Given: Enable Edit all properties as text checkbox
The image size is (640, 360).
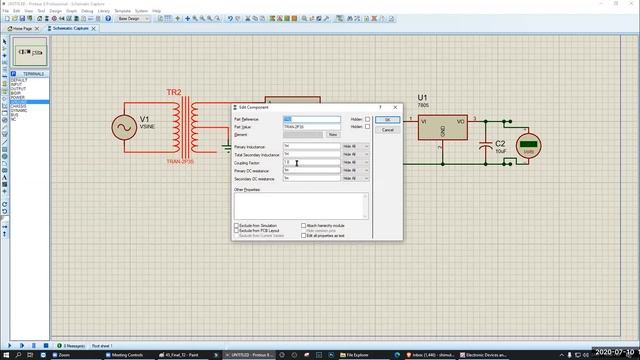Looking at the screenshot, I should (x=303, y=236).
